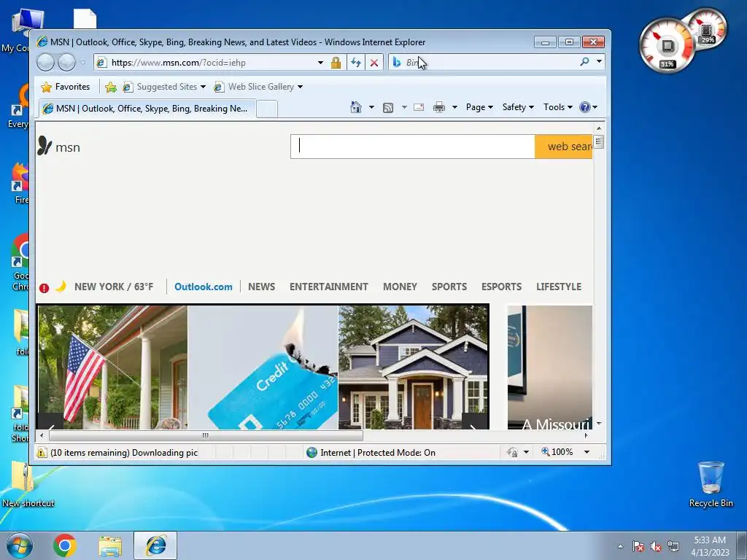Open Windows Explorer from the taskbar
747x560 pixels.
(x=110, y=545)
